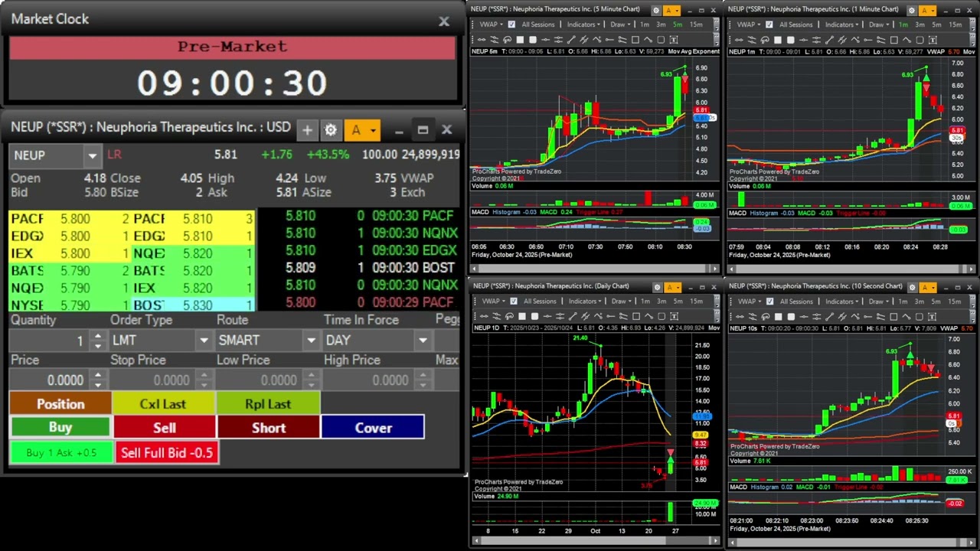The image size is (980, 551).
Task: Select text tool in Daily Chart
Action: tap(674, 315)
